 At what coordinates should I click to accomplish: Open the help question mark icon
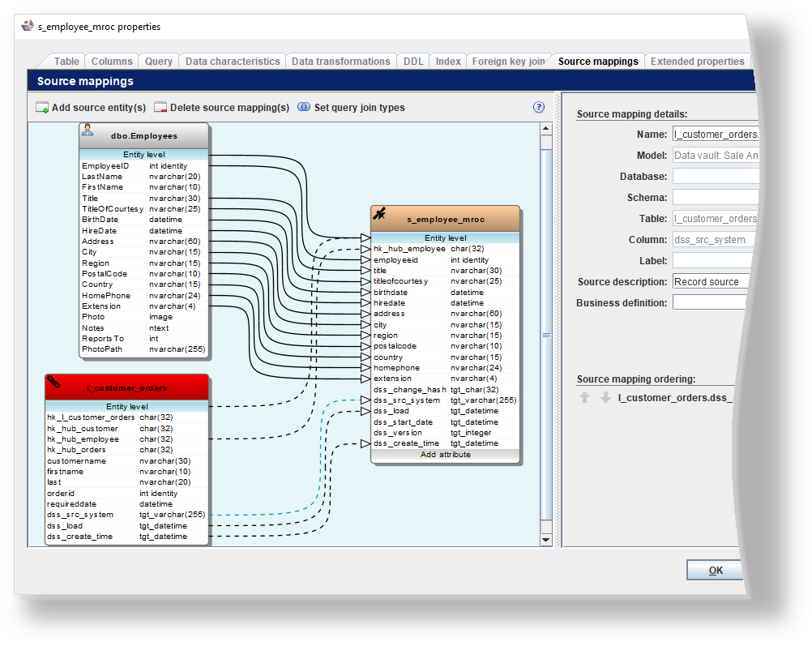538,107
